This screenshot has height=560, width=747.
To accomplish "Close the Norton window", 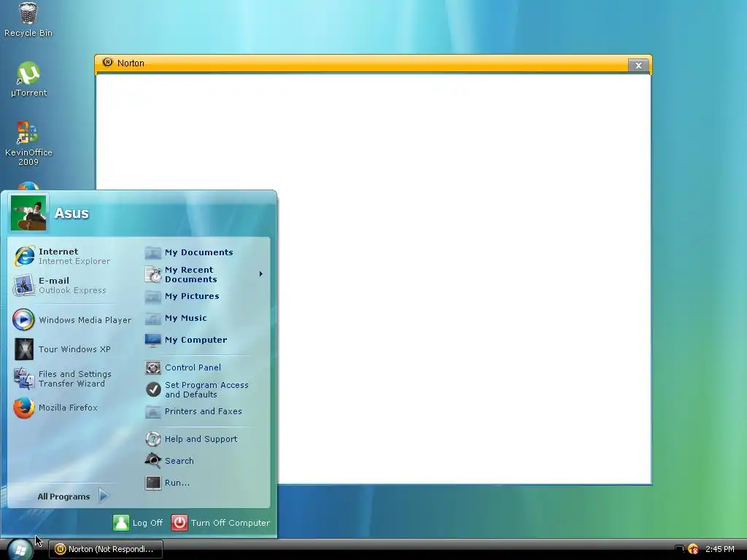I will (x=638, y=66).
